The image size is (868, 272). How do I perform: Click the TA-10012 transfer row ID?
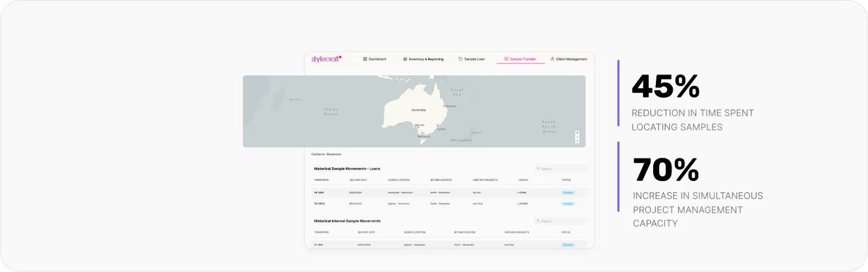point(320,204)
